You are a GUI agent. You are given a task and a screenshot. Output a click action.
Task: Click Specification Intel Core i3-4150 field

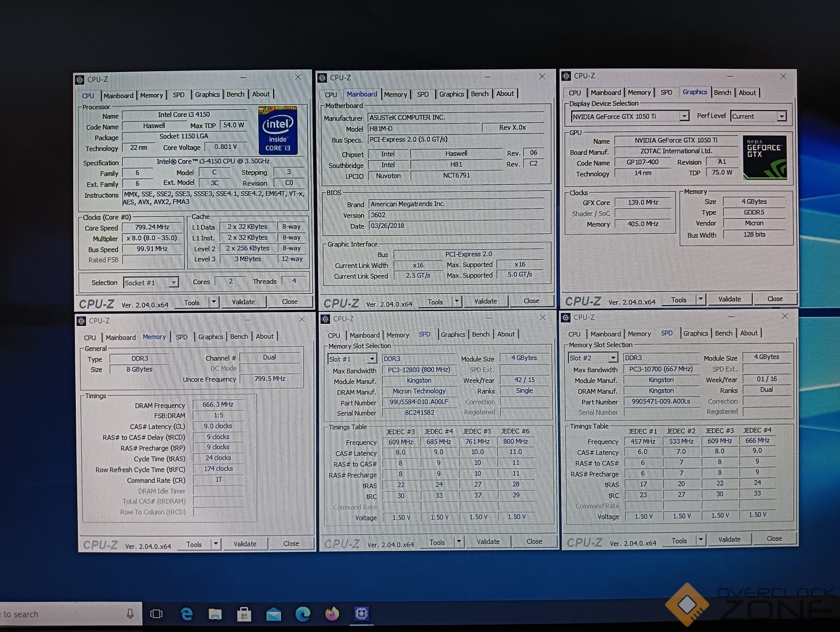point(213,162)
